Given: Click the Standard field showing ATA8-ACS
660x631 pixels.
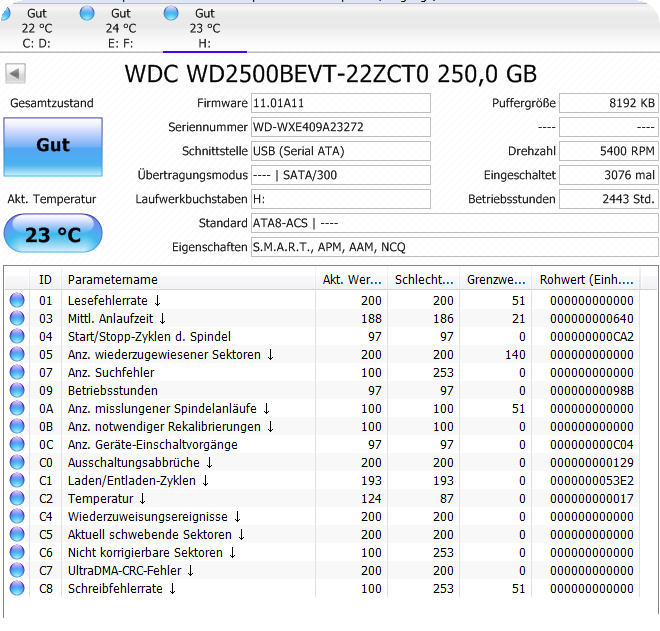Looking at the screenshot, I should coord(455,223).
